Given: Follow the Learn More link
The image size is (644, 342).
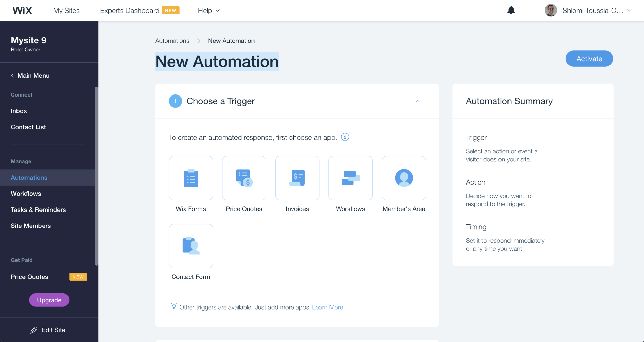Looking at the screenshot, I should [327, 307].
